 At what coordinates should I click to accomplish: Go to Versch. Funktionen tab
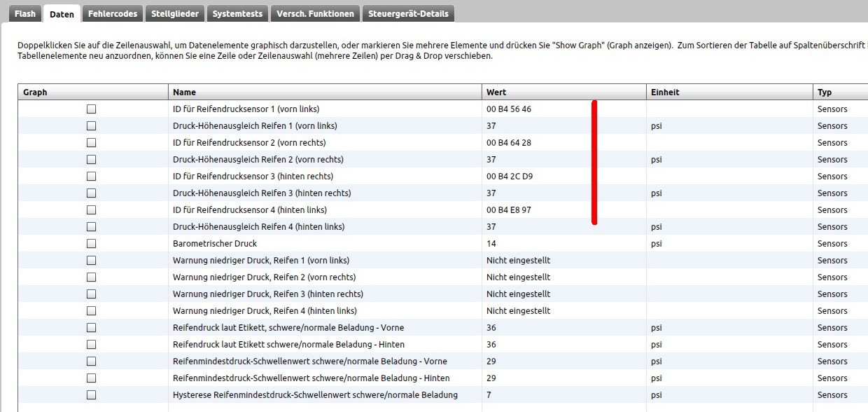click(316, 14)
